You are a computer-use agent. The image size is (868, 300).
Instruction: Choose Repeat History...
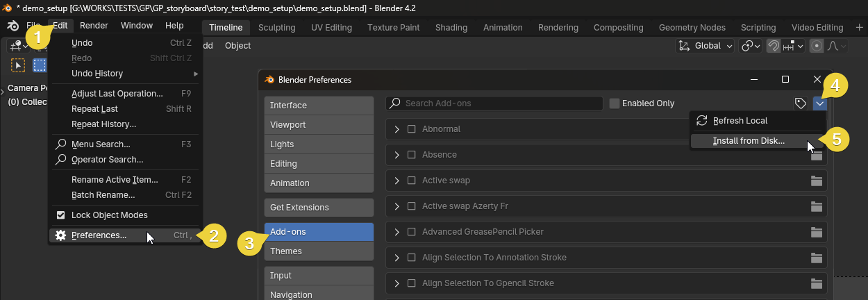click(x=126, y=124)
